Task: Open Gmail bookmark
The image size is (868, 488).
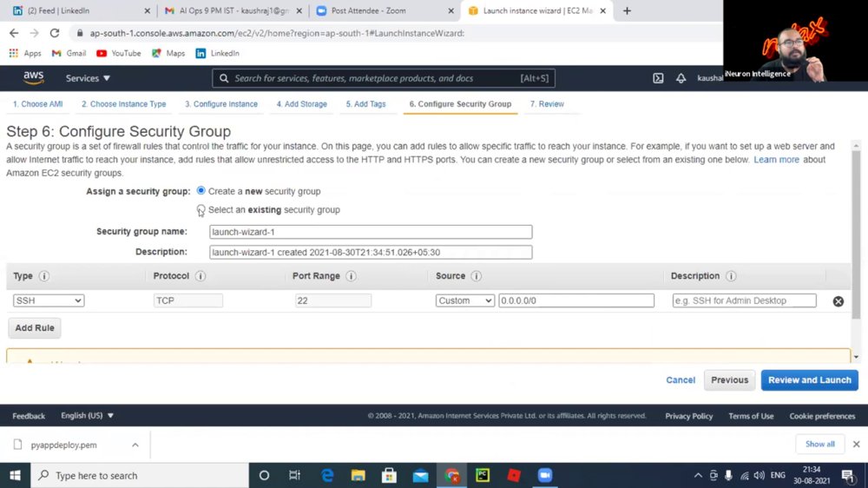Action: coord(69,53)
